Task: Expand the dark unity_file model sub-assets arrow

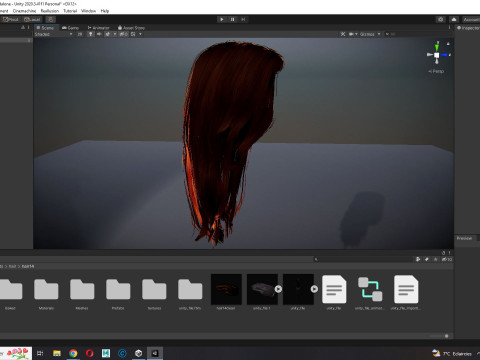Action: coord(314,289)
